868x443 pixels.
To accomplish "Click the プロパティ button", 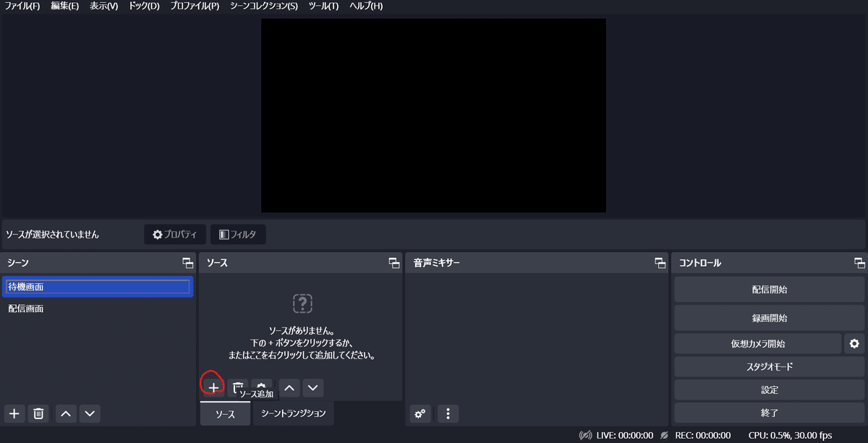I will pos(175,234).
